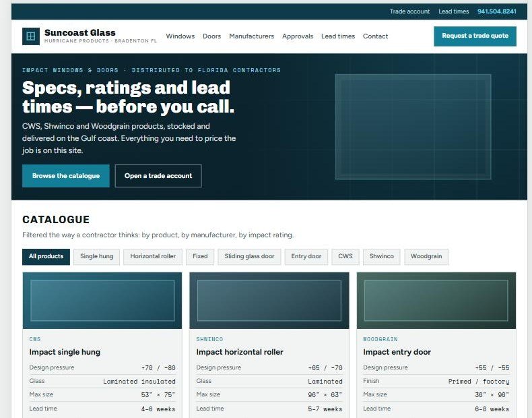This screenshot has height=418, width=532.
Task: Click the SHWINCO label on the second card
Action: (209, 339)
